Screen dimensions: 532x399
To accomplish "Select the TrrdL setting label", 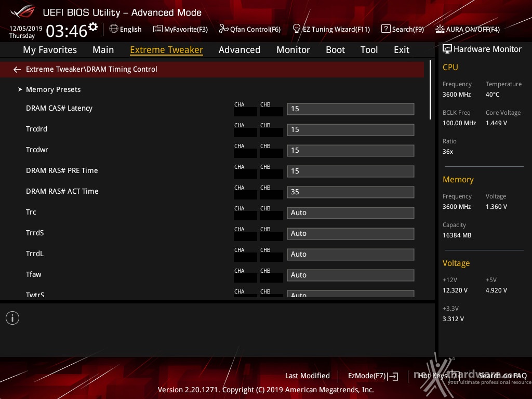I will pyautogui.click(x=35, y=254).
